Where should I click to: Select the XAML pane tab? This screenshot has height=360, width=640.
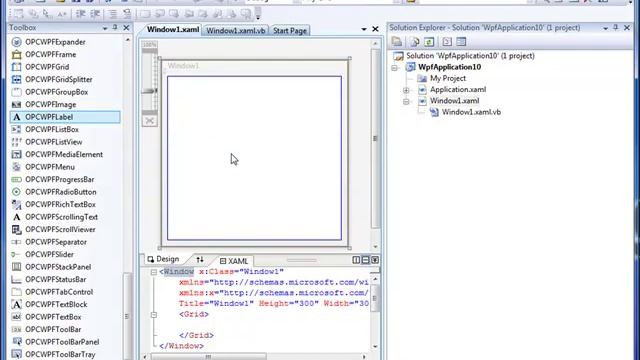click(x=234, y=261)
